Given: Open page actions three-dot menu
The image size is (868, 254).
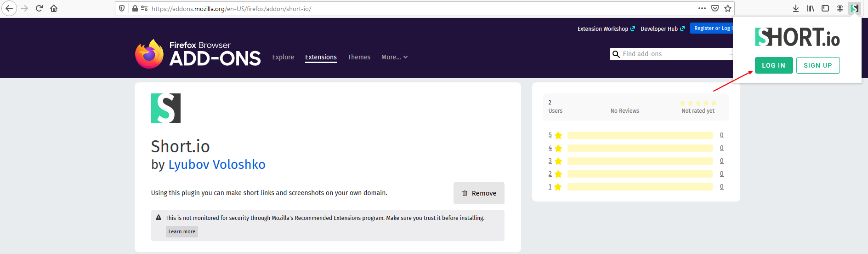Looking at the screenshot, I should pos(702,8).
